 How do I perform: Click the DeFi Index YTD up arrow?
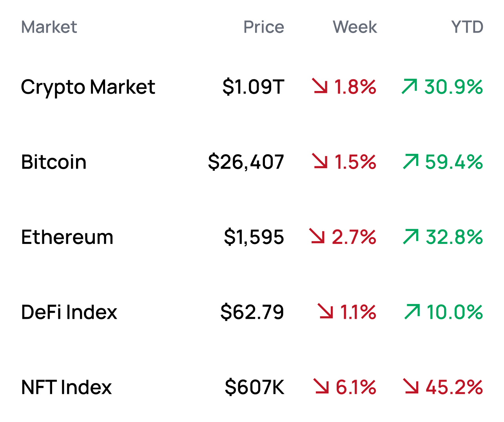pyautogui.click(x=412, y=311)
